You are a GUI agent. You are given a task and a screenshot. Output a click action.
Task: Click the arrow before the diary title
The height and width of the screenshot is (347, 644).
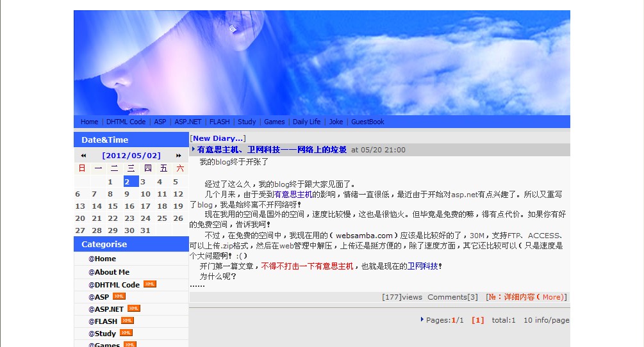coord(194,149)
